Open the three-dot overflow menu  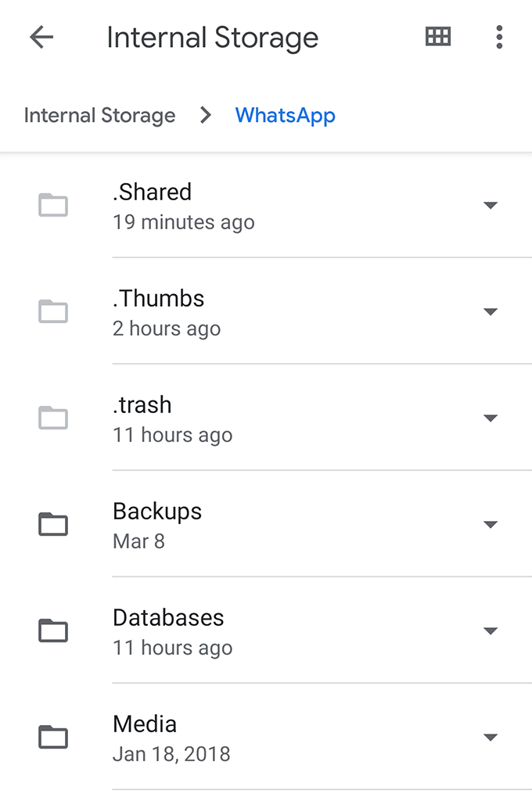pos(499,37)
